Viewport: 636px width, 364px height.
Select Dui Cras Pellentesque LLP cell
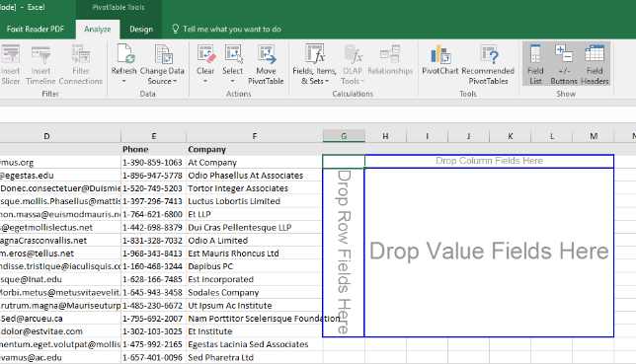(x=255, y=228)
